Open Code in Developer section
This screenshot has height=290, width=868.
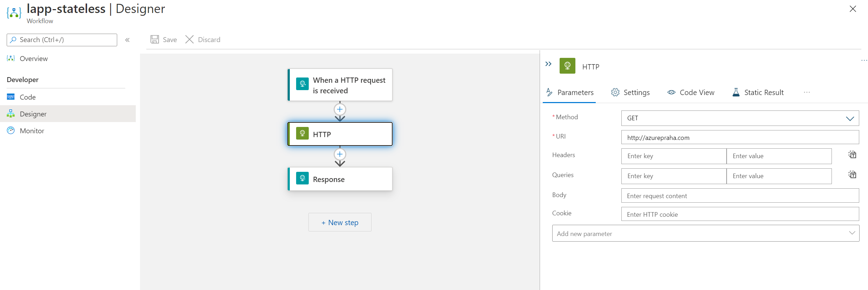click(28, 97)
